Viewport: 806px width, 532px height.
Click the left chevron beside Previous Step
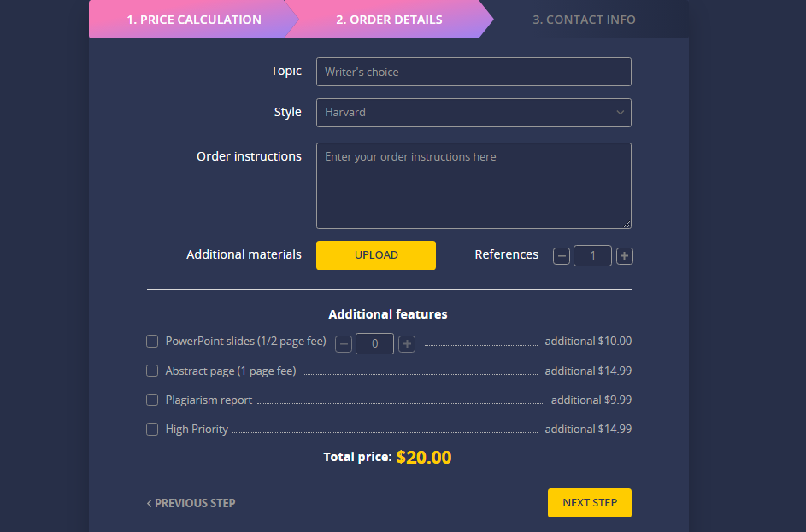coord(149,503)
